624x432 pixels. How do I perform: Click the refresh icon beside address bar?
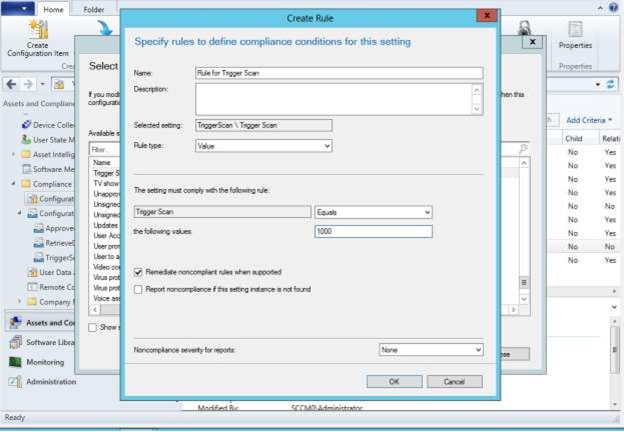pos(610,85)
